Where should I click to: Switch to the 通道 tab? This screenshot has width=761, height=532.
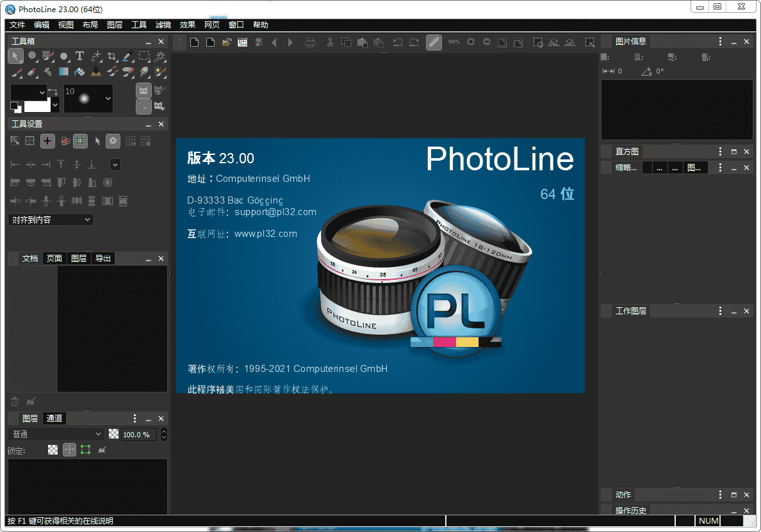coord(54,418)
